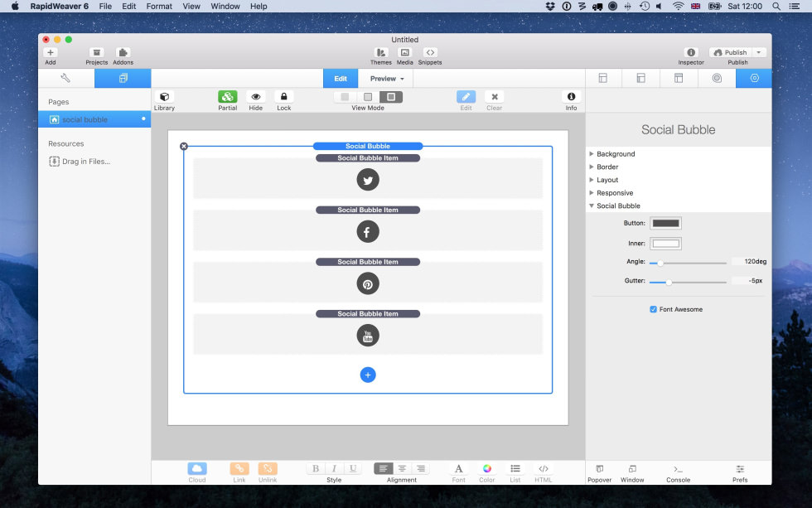812x508 pixels.
Task: Expand the Border section
Action: pyautogui.click(x=592, y=167)
